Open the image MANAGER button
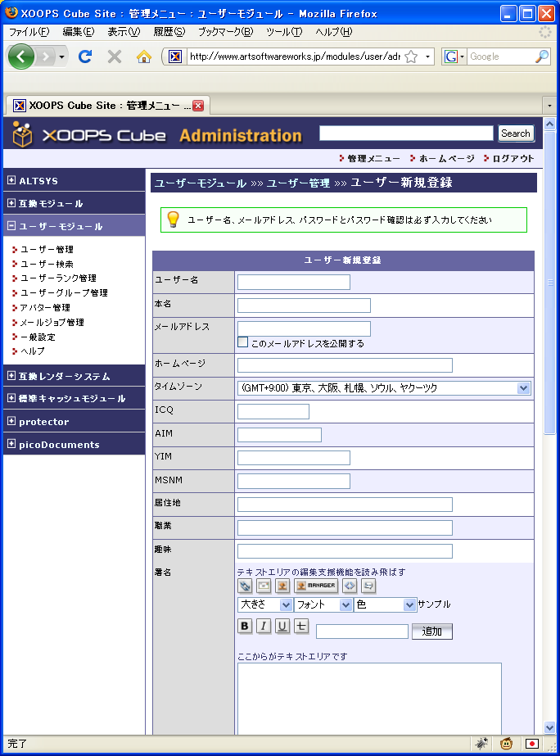The width and height of the screenshot is (560, 756). [316, 586]
